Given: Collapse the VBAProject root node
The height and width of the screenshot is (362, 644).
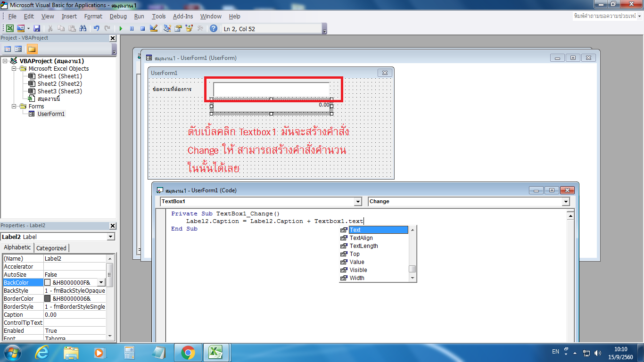Looking at the screenshot, I should 5,61.
